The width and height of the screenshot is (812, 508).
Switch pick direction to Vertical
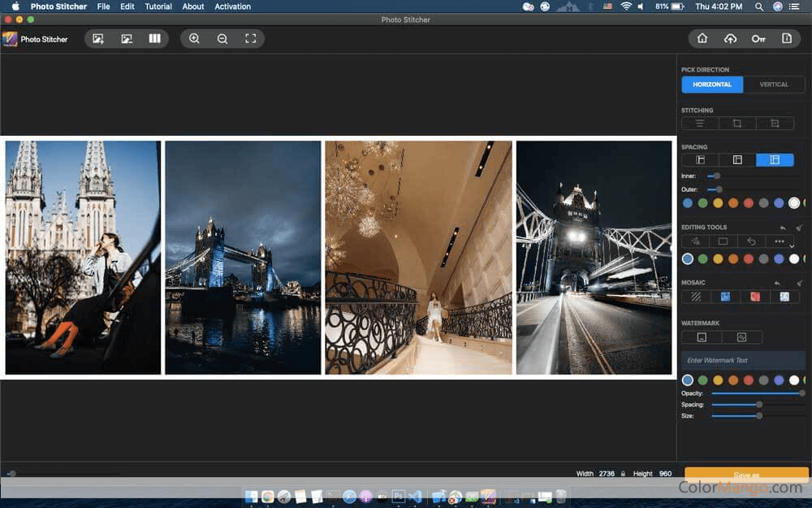pos(773,85)
